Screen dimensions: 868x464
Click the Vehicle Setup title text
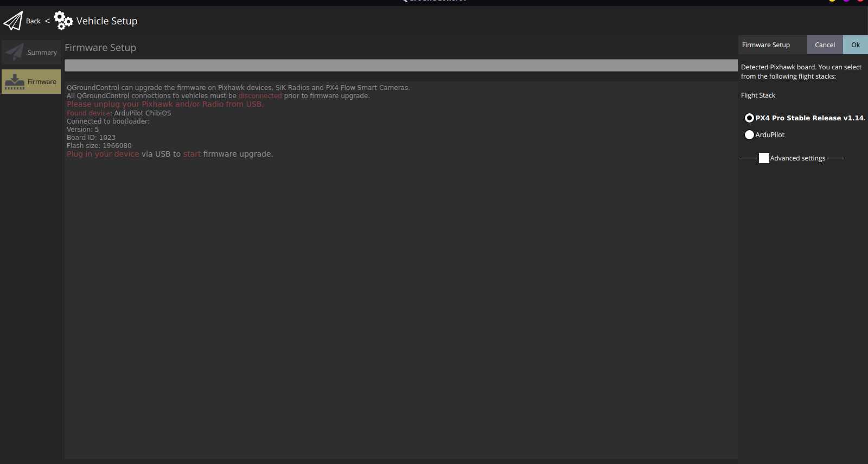107,21
